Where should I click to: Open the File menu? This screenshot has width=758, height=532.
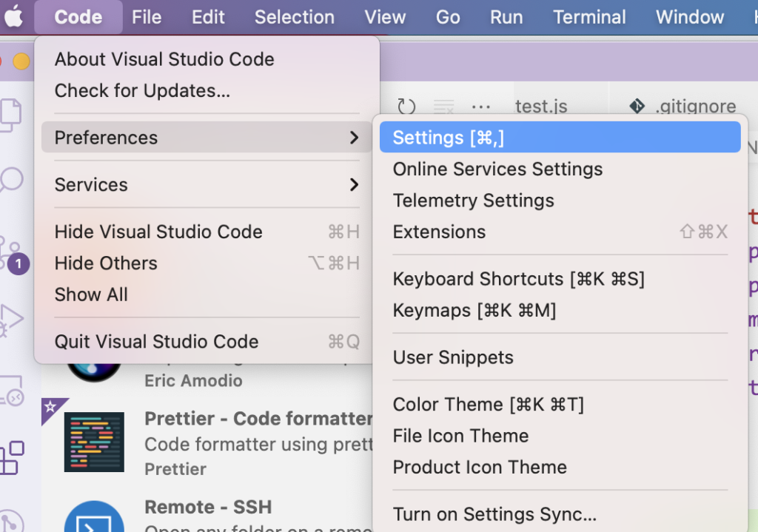point(147,17)
